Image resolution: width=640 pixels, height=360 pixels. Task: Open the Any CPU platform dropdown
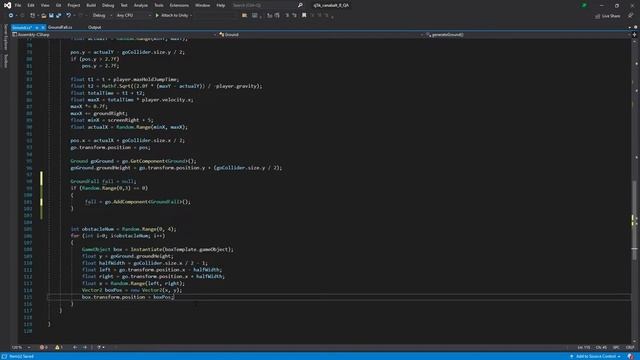point(133,16)
